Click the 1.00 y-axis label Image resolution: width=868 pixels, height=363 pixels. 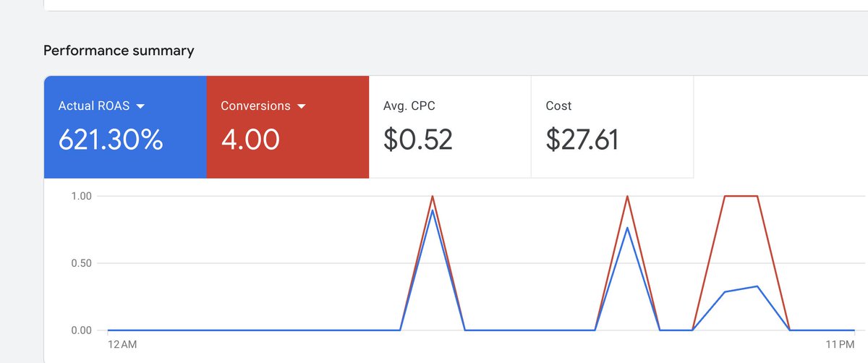click(81, 196)
